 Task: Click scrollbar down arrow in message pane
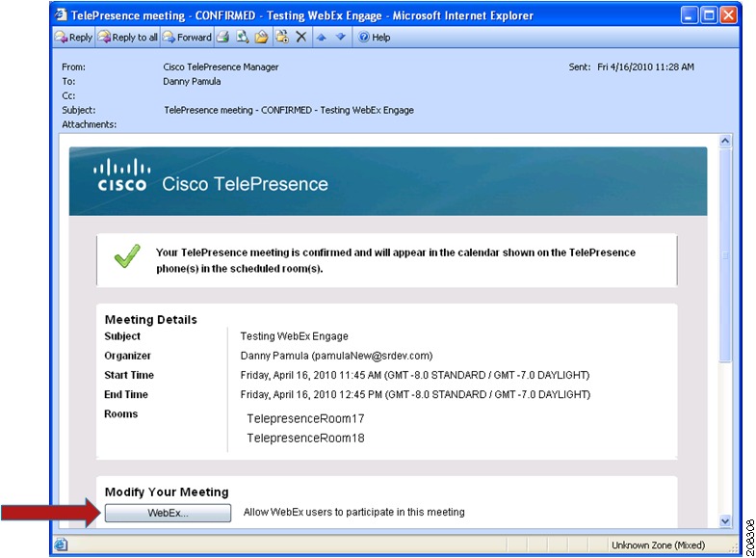point(725,520)
